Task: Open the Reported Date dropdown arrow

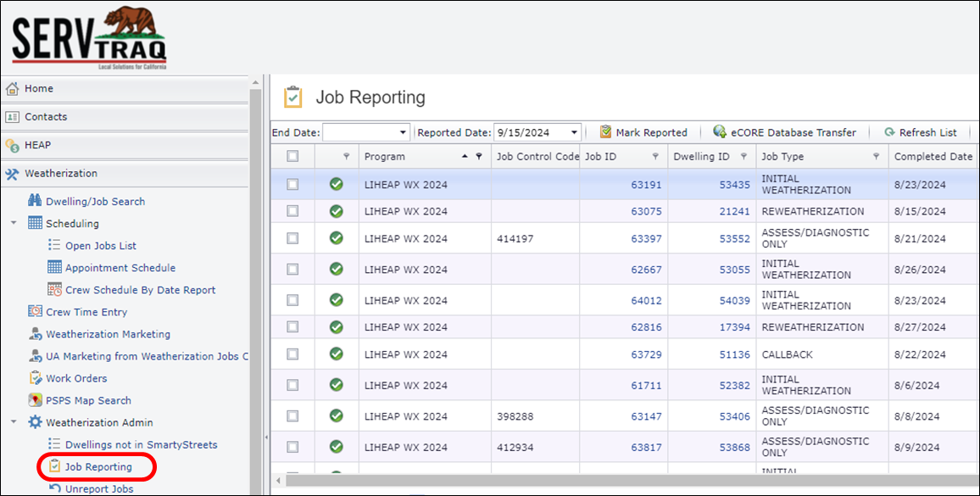Action: pos(574,132)
